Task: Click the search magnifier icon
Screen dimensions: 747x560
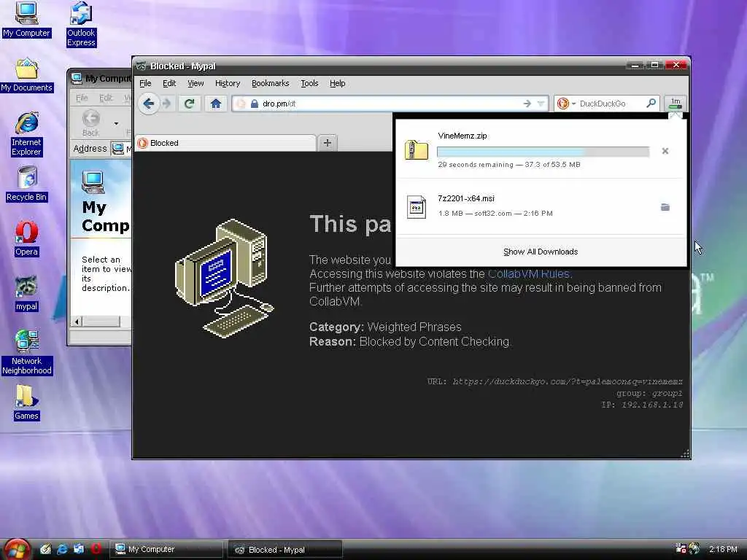Action: 651,103
